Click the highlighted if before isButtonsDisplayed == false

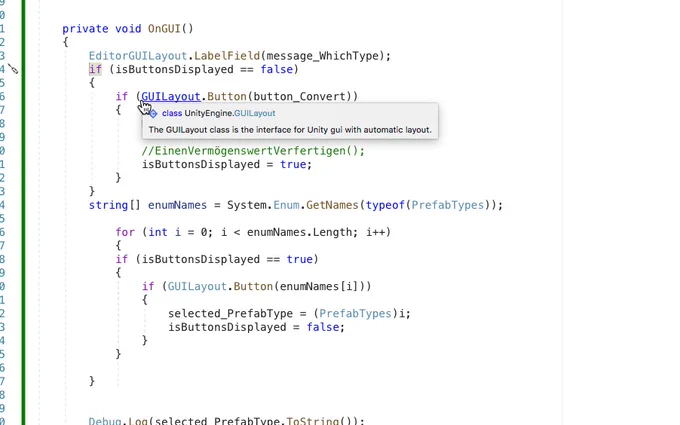point(95,69)
